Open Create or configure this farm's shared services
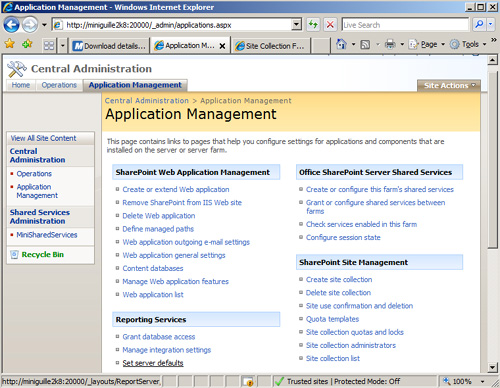Screen dimensions: 500x388 tap(380, 189)
